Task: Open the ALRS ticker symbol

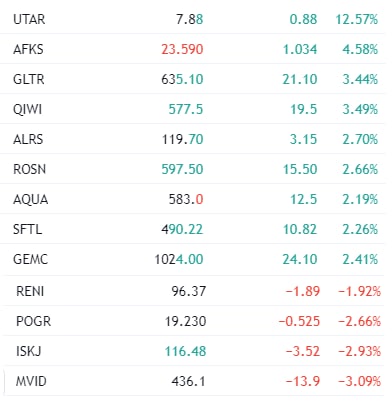Action: (28, 139)
